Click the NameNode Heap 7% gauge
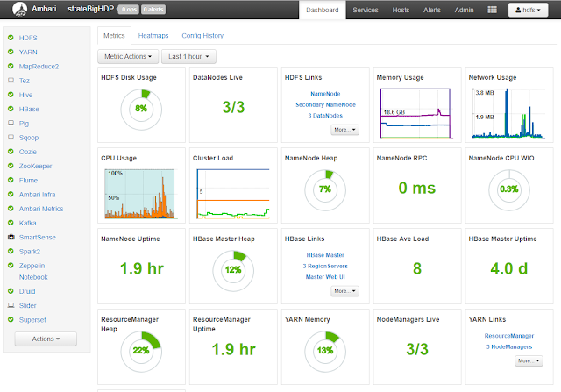 click(x=325, y=189)
